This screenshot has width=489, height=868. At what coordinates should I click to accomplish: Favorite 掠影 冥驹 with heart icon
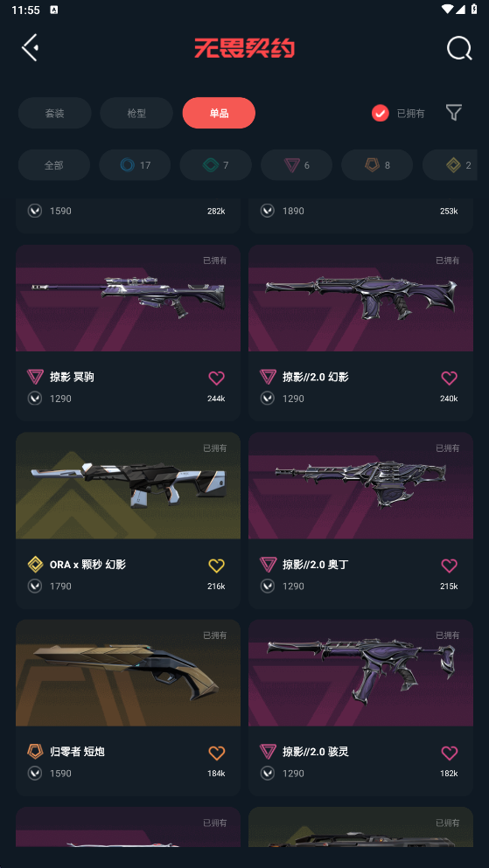tap(217, 378)
